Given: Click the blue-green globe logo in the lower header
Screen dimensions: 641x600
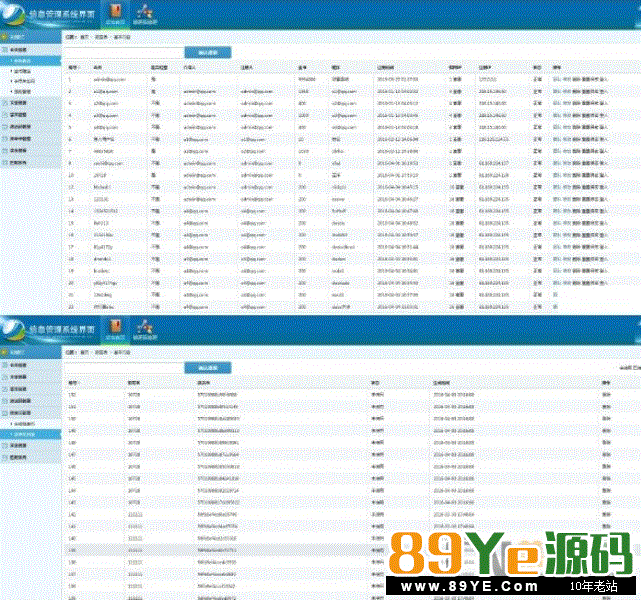Looking at the screenshot, I should (x=12, y=330).
